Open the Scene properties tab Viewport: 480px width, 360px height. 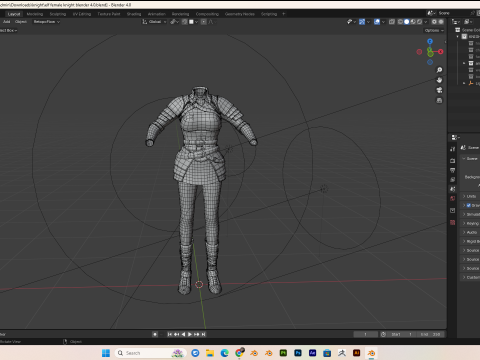coord(452,189)
